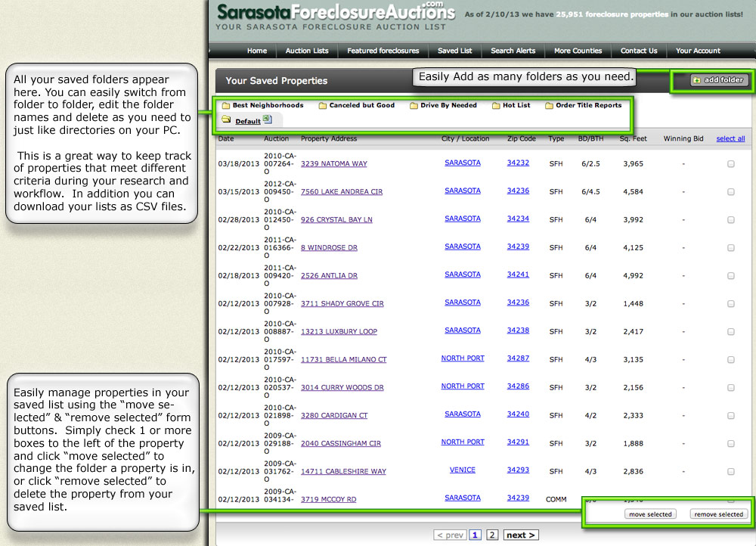Viewport: 756px width, 546px height.
Task: Click zip code 34240 link
Action: tap(518, 414)
